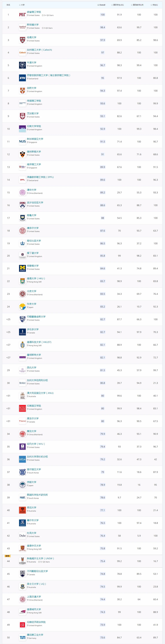Screen dimensions: 165x644
Task: Open the 香港大学 (HKU) link
Action: (x=36, y=278)
